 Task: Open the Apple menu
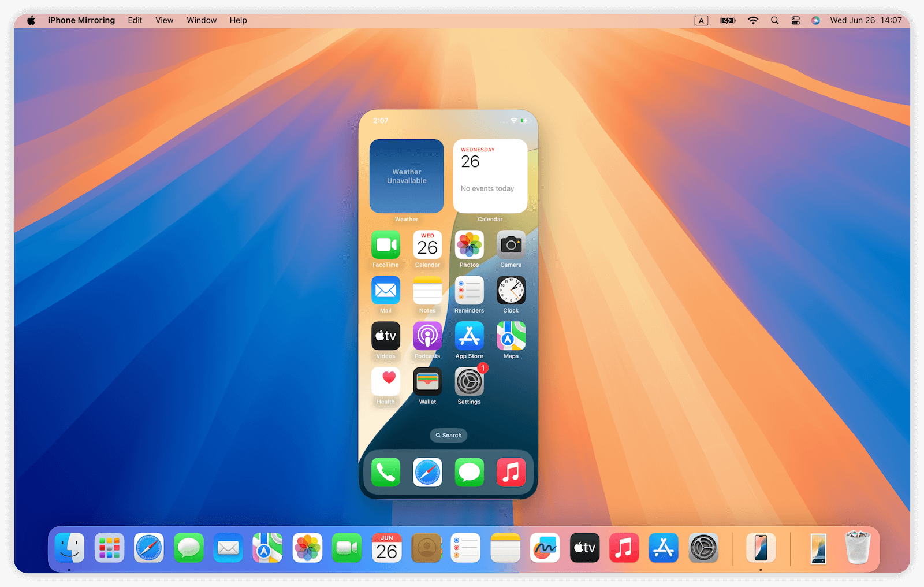[31, 20]
